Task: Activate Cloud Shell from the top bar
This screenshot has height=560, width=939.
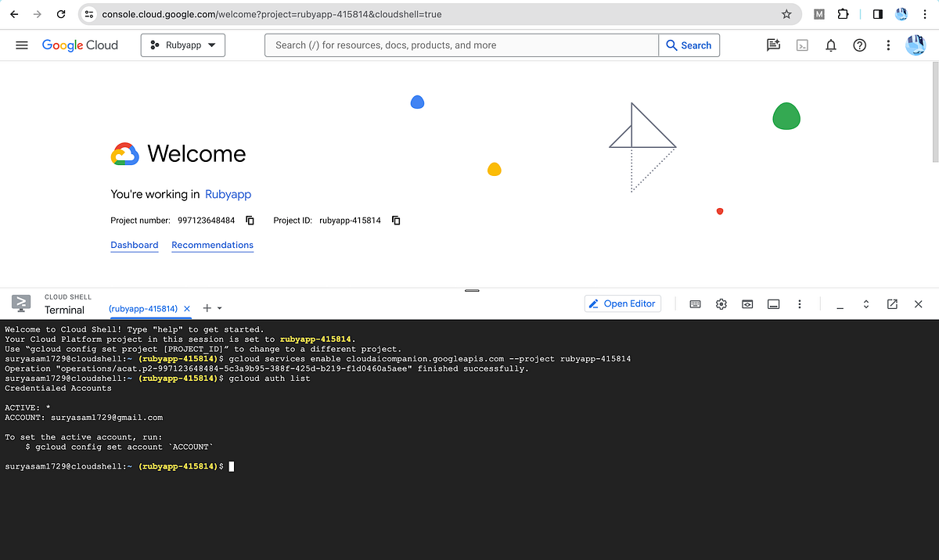Action: [x=802, y=45]
